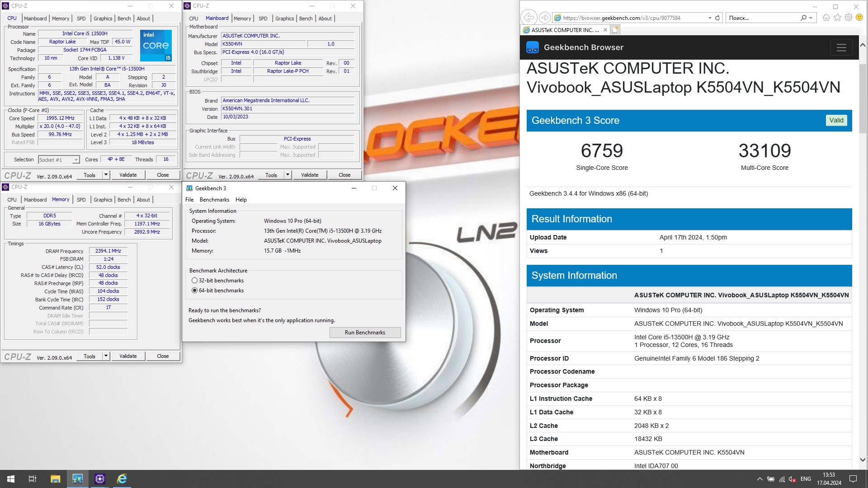Screen dimensions: 868x488
Task: Click the IE back navigation arrow
Action: 528,18
